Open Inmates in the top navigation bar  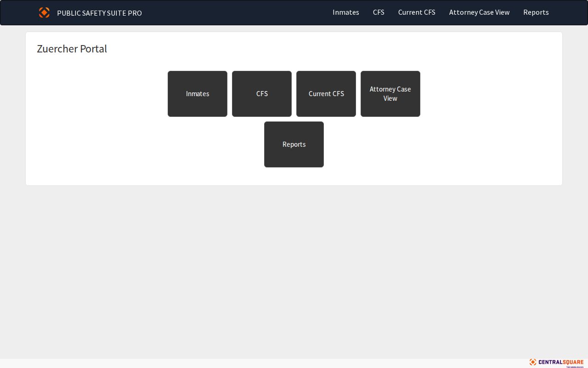pyautogui.click(x=346, y=12)
